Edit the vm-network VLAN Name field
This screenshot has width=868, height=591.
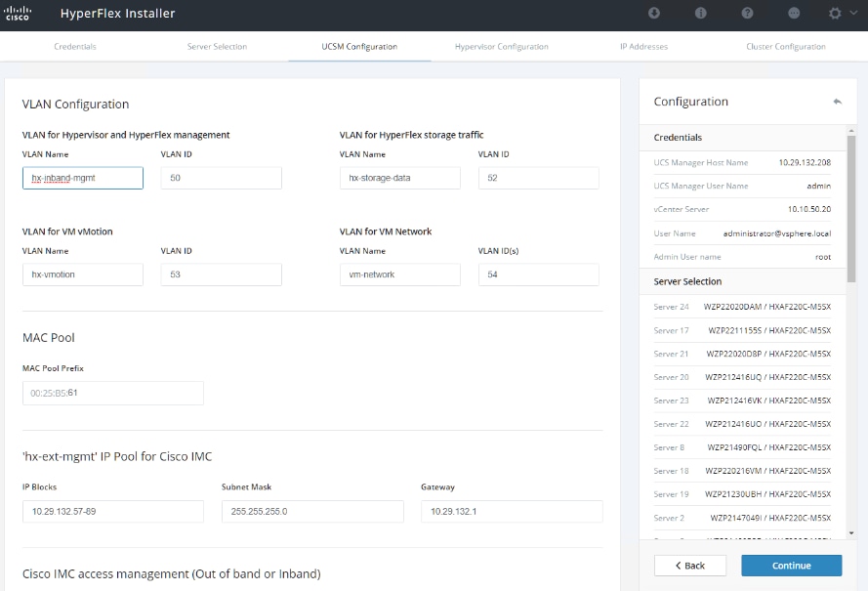tap(399, 274)
